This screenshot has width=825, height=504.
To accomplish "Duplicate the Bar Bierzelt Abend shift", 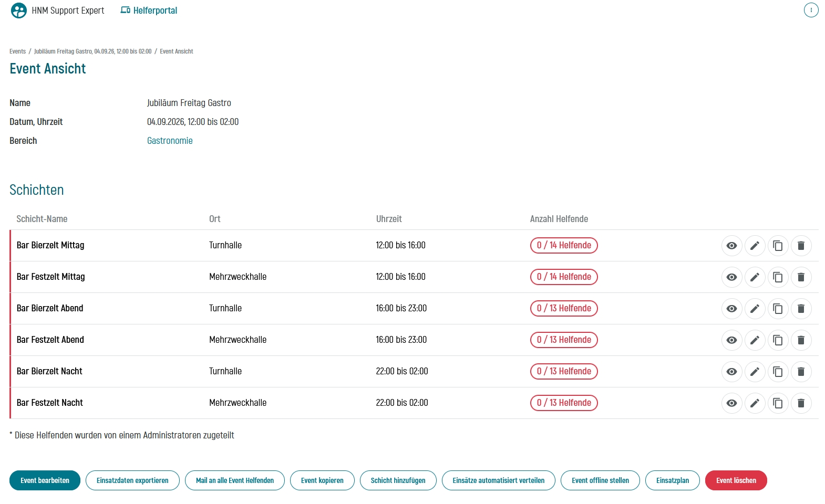I will point(778,309).
